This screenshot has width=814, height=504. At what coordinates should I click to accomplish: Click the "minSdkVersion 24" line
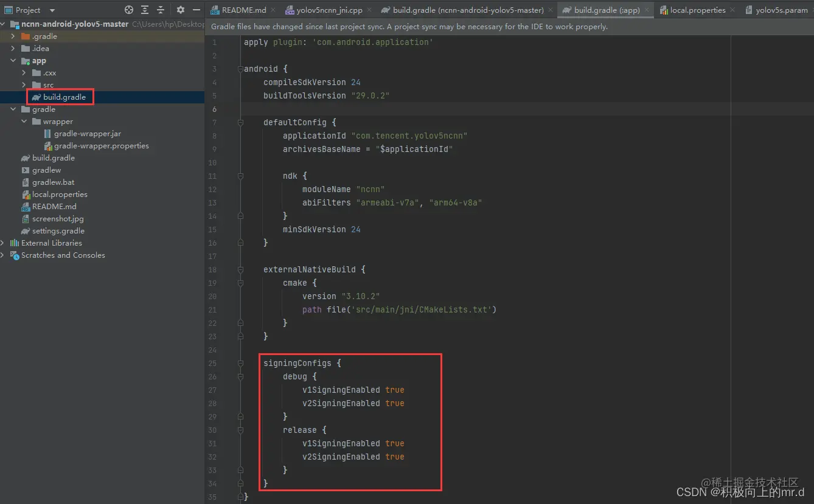[x=321, y=229]
